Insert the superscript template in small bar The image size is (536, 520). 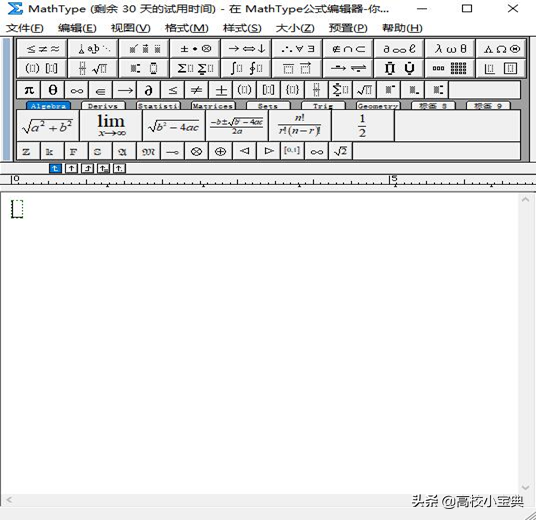(389, 90)
